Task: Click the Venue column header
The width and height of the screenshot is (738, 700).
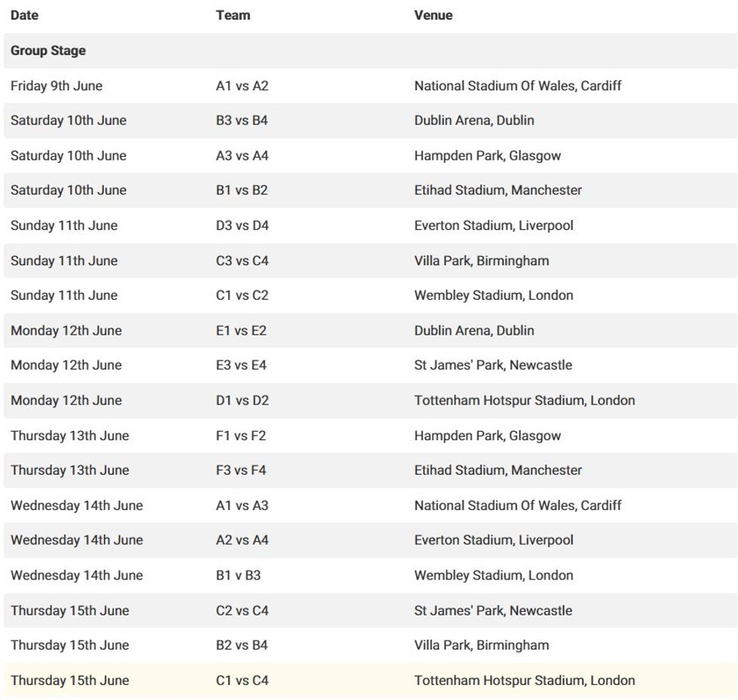Action: coord(433,15)
